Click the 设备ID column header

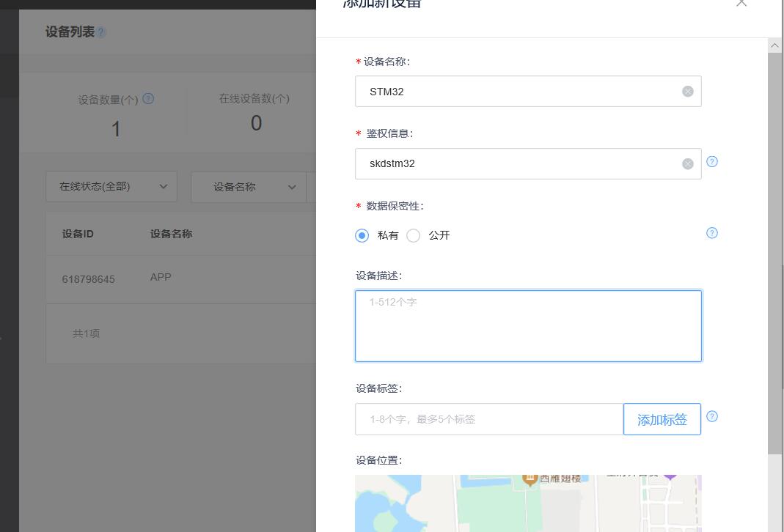coord(77,233)
